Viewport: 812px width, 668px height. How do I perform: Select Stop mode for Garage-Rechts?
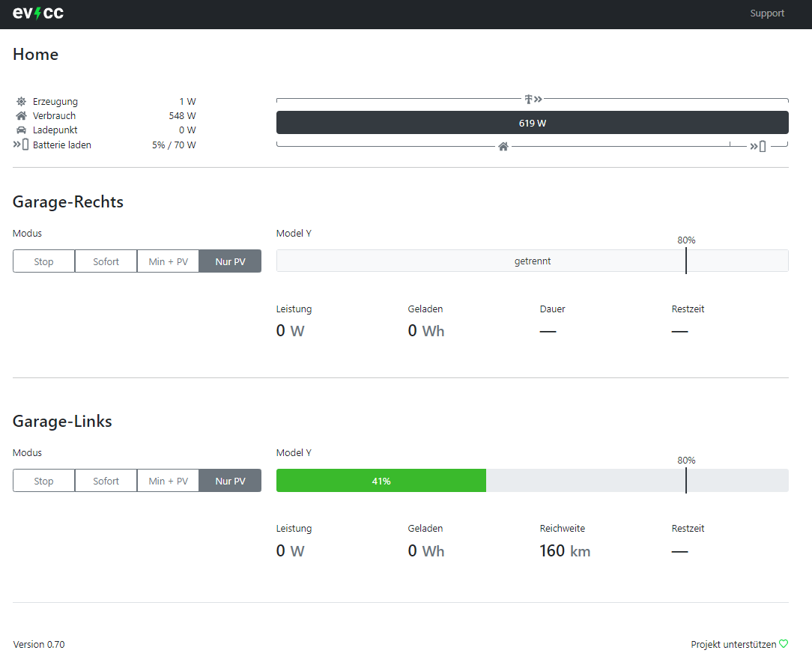tap(44, 261)
